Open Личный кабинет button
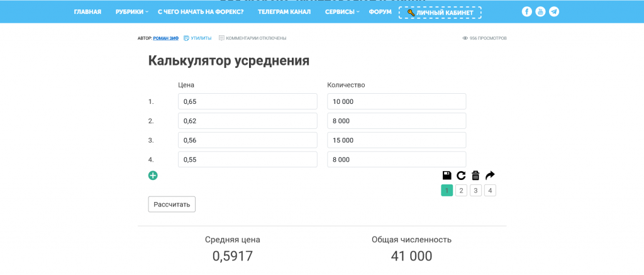Screen dimensions: 644x275 [440, 13]
